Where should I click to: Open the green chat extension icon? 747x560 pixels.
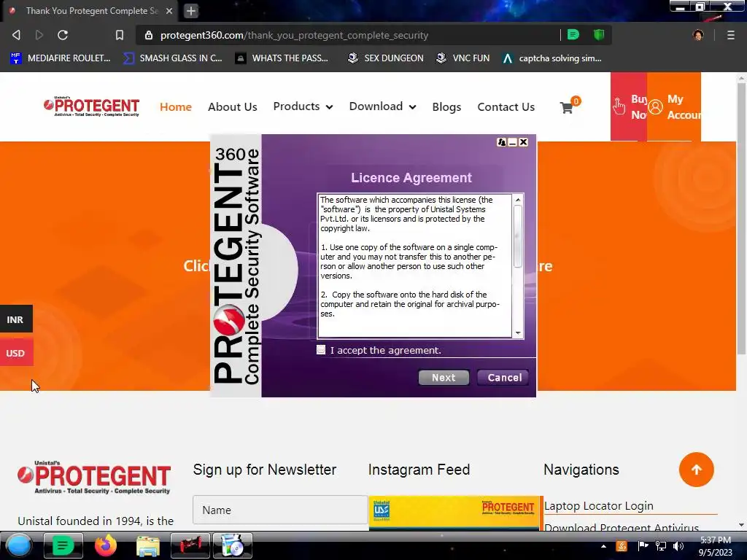[573, 35]
